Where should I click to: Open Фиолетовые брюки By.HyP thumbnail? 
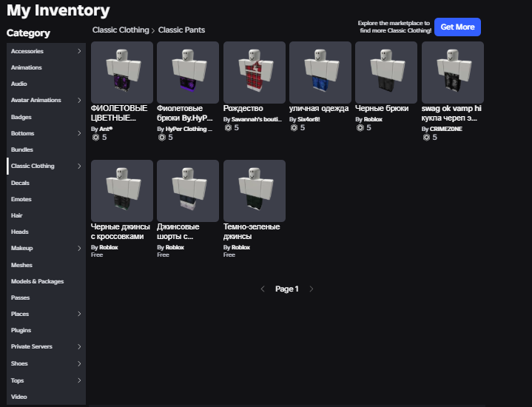pos(188,73)
